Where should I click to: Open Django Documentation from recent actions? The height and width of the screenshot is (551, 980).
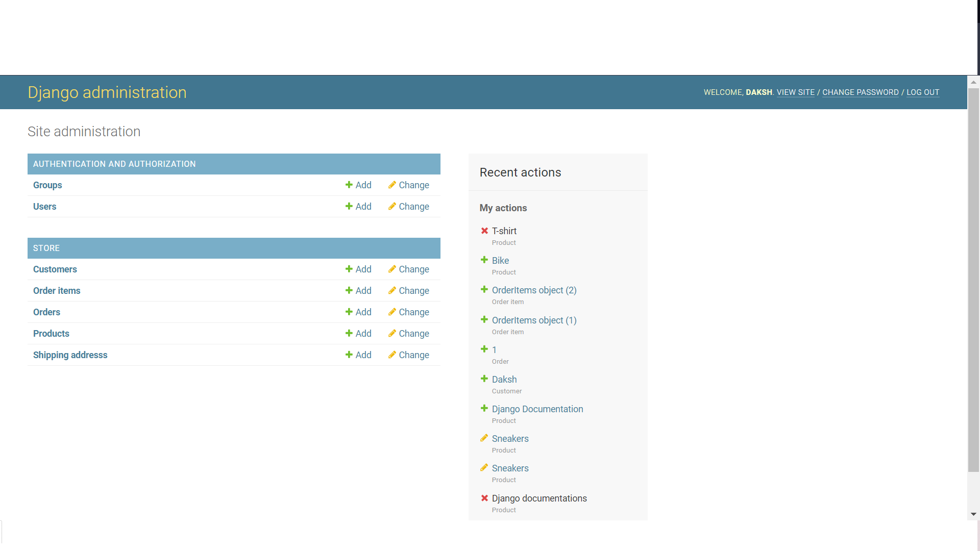[537, 409]
